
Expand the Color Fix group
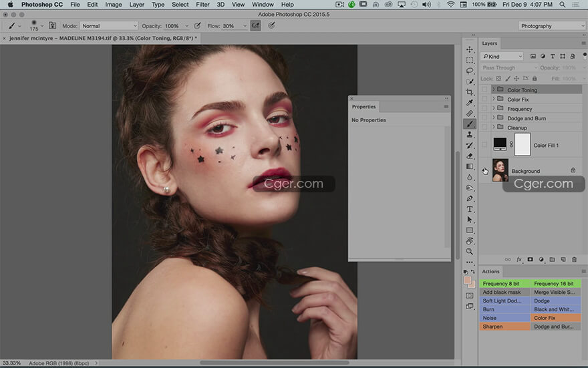[x=494, y=99]
